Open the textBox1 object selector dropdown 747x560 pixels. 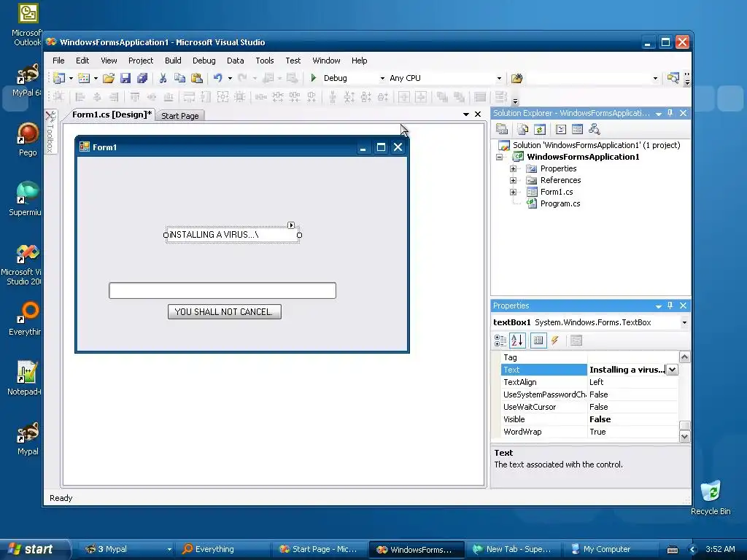684,322
